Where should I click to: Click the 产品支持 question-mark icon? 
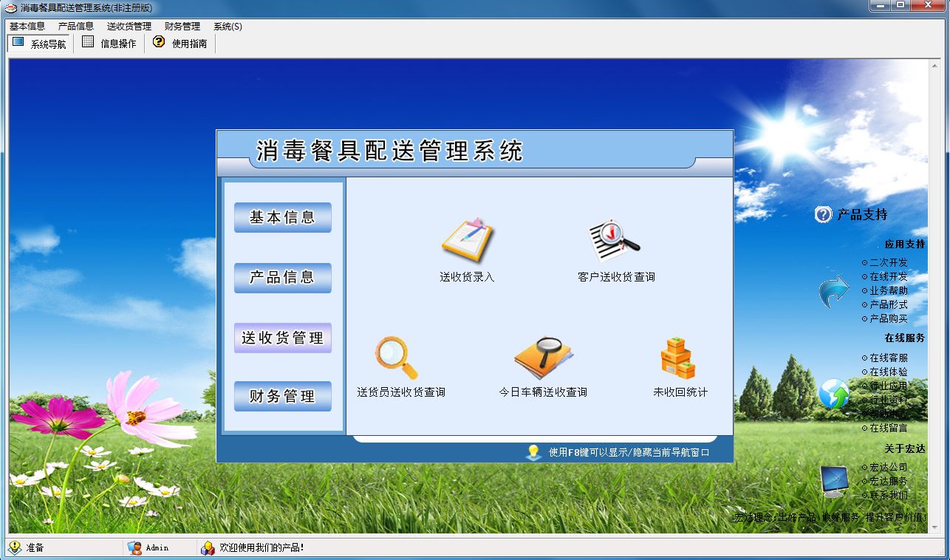(x=822, y=214)
